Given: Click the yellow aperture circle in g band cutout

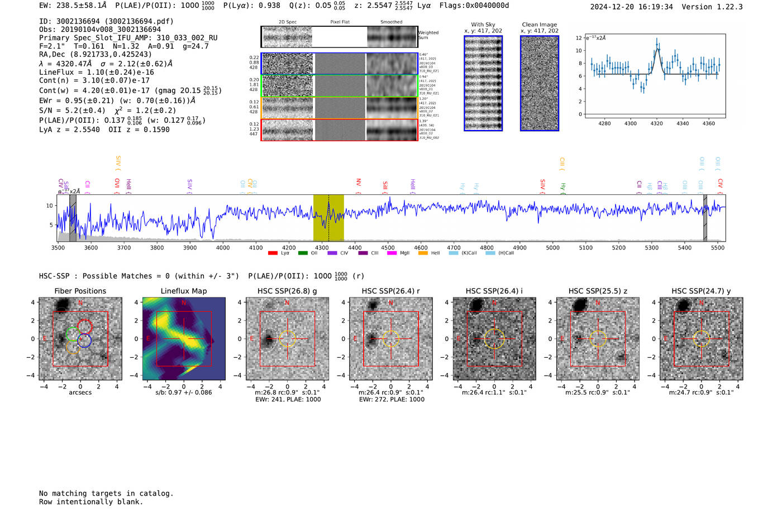Looking at the screenshot, I should [287, 339].
